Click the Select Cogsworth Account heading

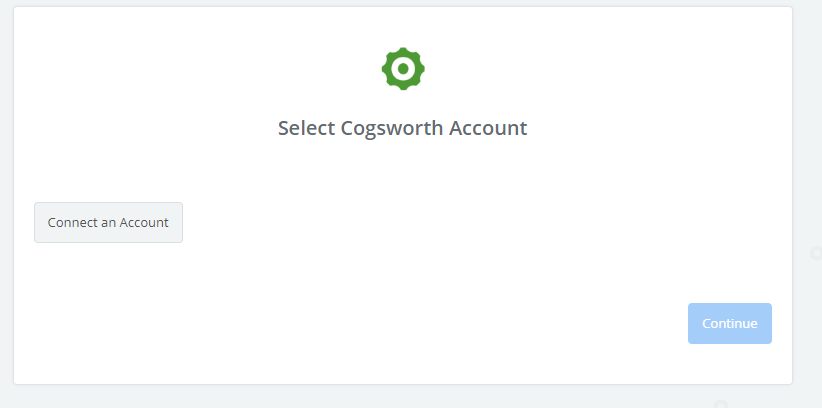click(x=403, y=128)
